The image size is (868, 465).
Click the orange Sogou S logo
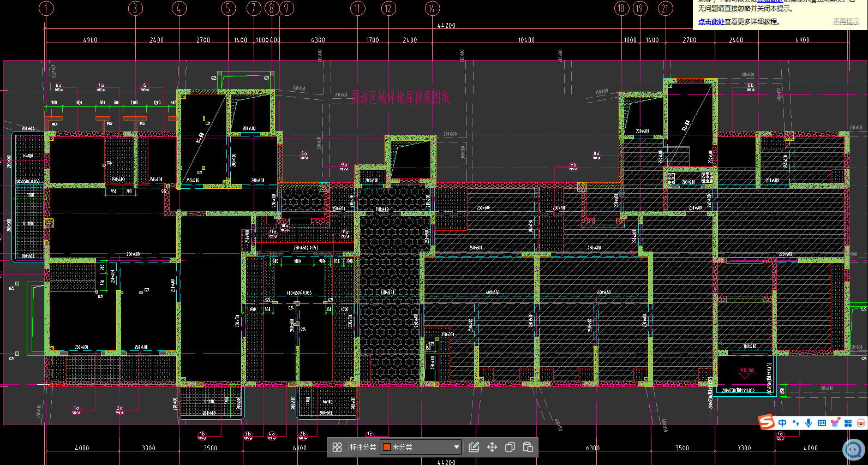767,422
